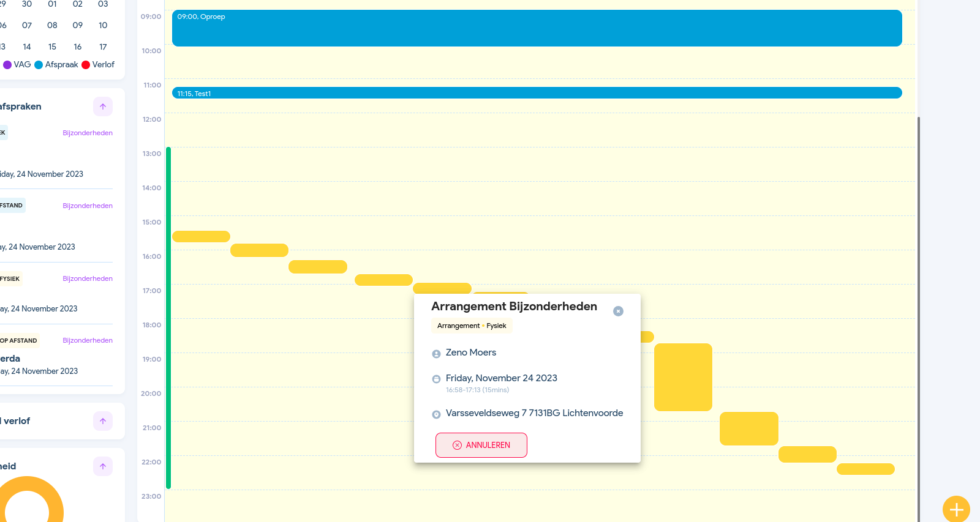Click the purple VAG legend dot
Image resolution: width=980 pixels, height=522 pixels.
(x=7, y=65)
